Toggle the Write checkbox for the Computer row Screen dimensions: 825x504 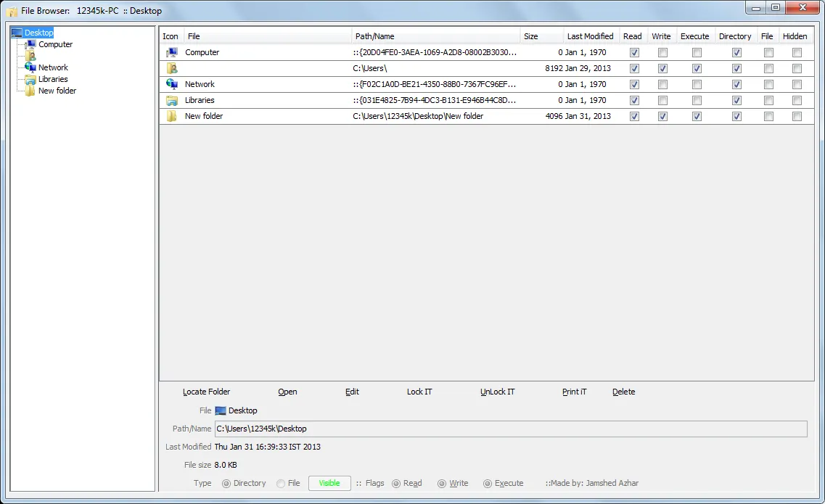click(662, 53)
